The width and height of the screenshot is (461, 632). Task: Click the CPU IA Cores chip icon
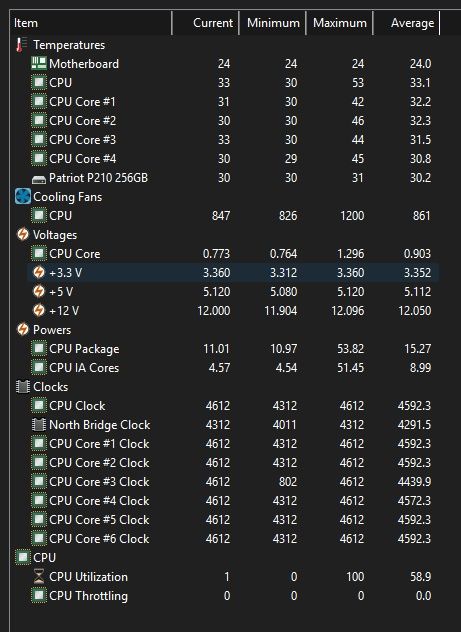click(x=39, y=367)
